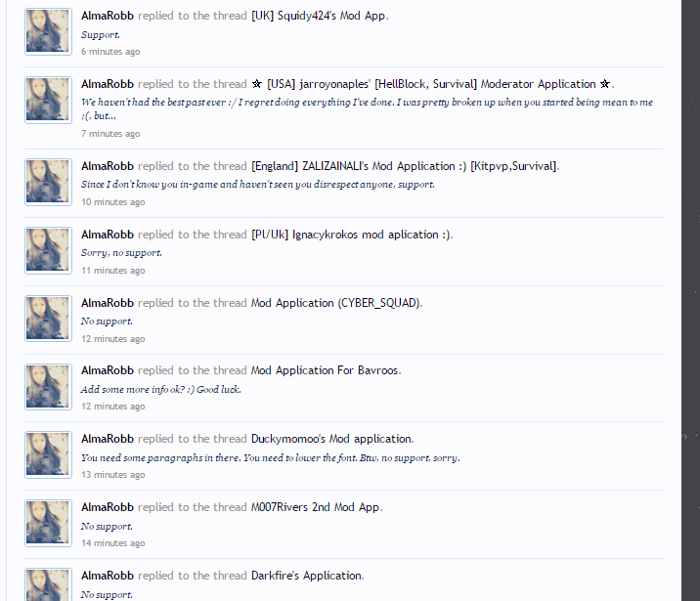700x601 pixels.
Task: Click AlmaRobb username in jarroyonaples entry
Action: coord(108,84)
